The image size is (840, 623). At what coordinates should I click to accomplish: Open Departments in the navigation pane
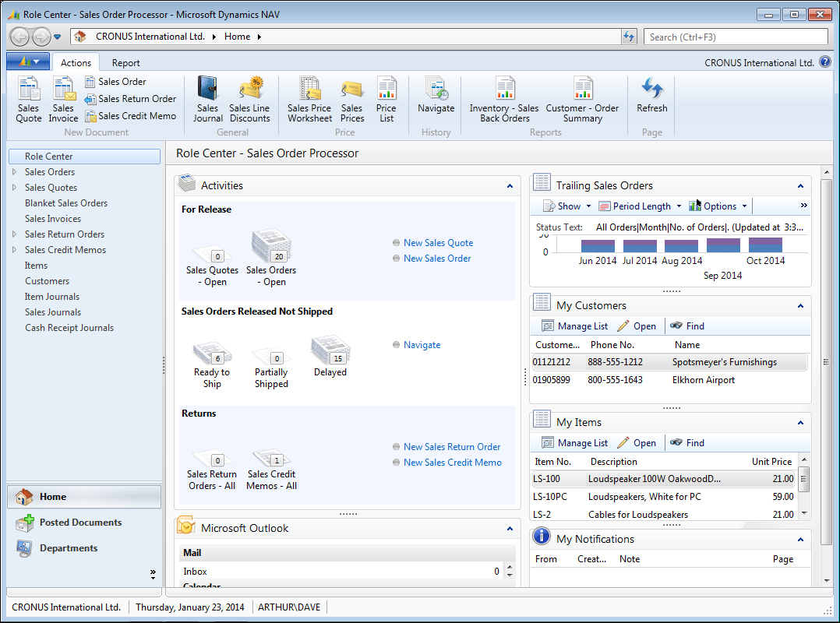(84, 548)
